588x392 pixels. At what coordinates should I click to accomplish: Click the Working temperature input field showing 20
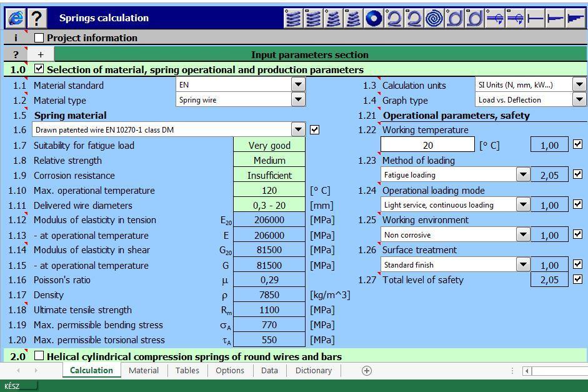(x=427, y=145)
